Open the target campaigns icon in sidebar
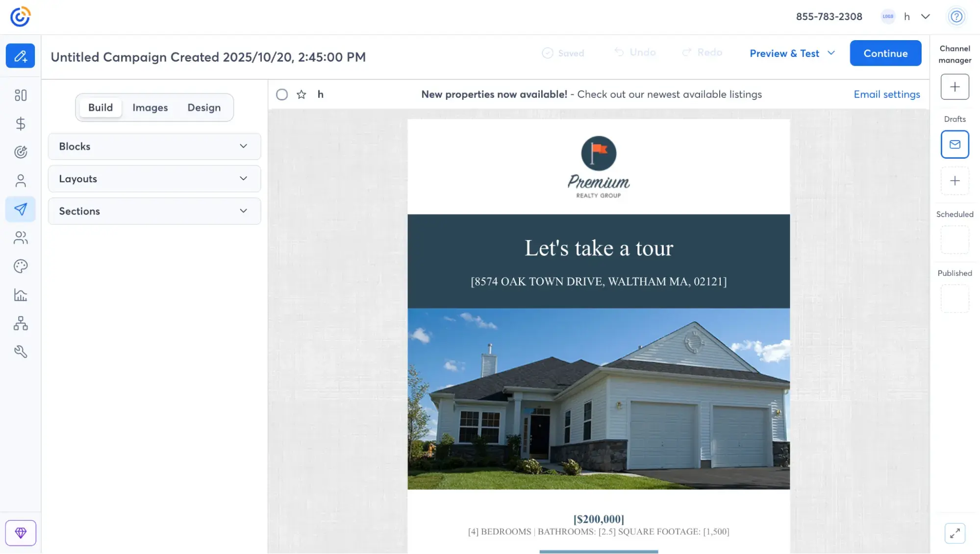The height and width of the screenshot is (554, 980). tap(20, 152)
